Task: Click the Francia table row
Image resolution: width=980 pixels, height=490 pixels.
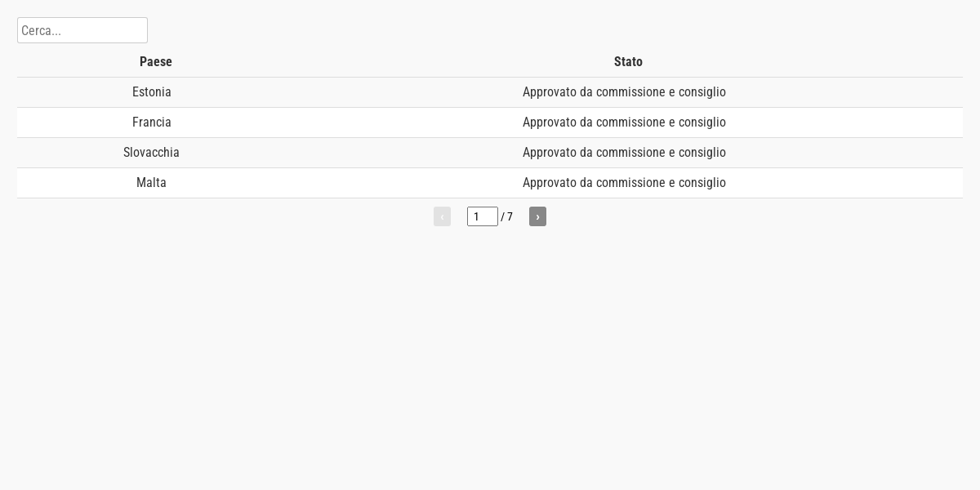Action: (490, 122)
